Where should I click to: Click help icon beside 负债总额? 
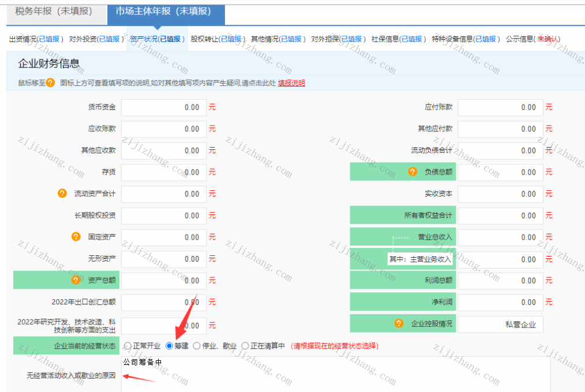point(412,172)
